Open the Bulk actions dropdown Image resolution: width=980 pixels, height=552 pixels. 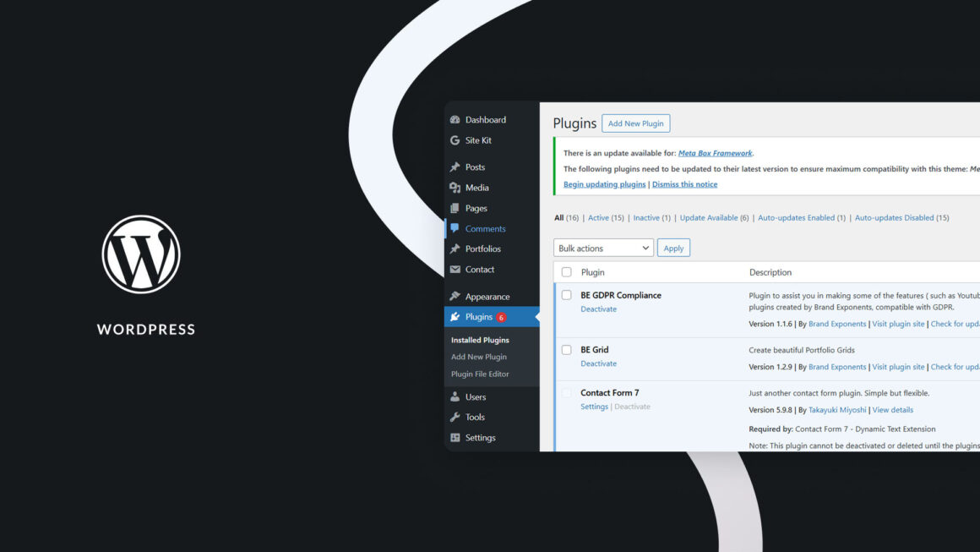click(603, 248)
